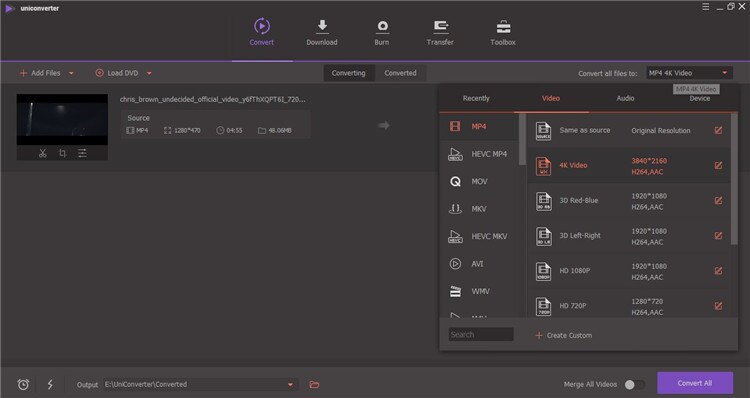The image size is (750, 398).
Task: Switch to the Converting tab
Action: point(349,73)
